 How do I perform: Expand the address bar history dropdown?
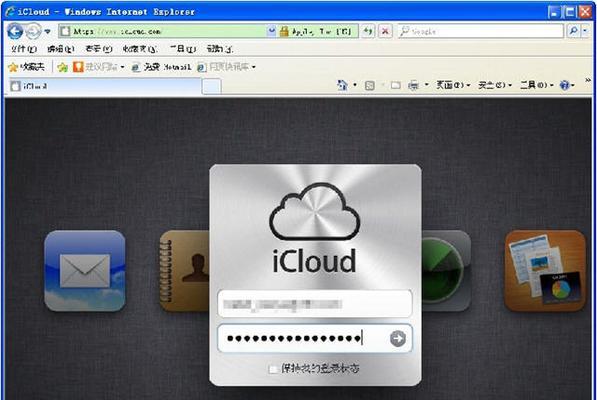[271, 31]
